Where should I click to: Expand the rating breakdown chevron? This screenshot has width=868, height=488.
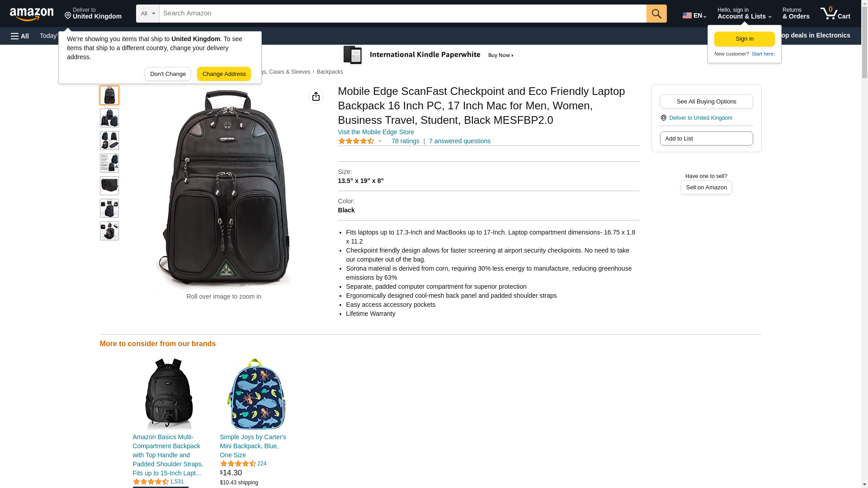pyautogui.click(x=380, y=141)
